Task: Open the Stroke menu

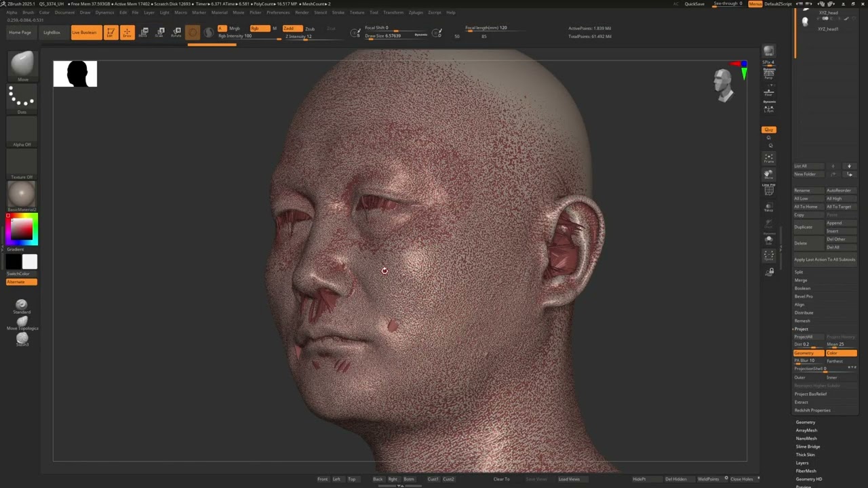Action: (338, 12)
